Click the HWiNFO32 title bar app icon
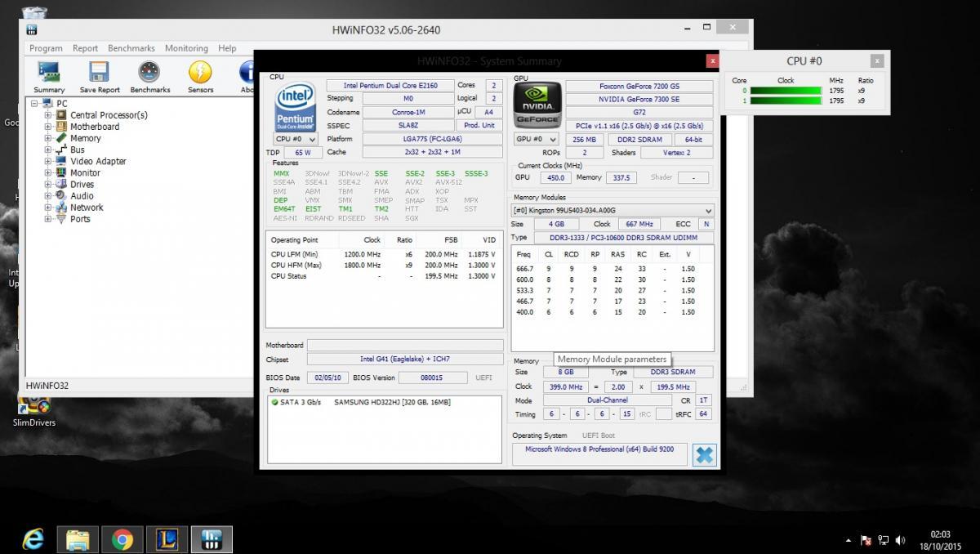This screenshot has height=554, width=980. click(x=32, y=30)
